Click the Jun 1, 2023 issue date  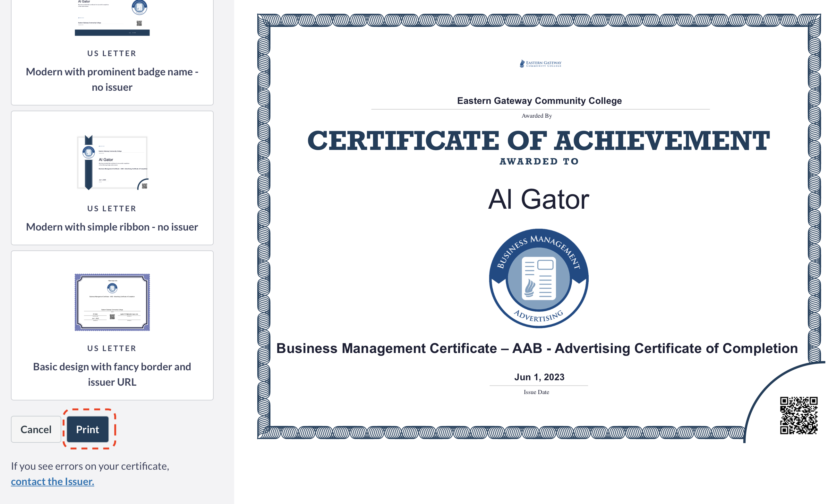coord(539,377)
